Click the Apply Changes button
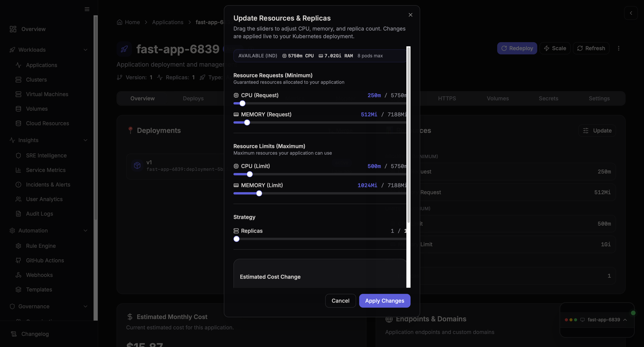The image size is (644, 347). pyautogui.click(x=384, y=301)
